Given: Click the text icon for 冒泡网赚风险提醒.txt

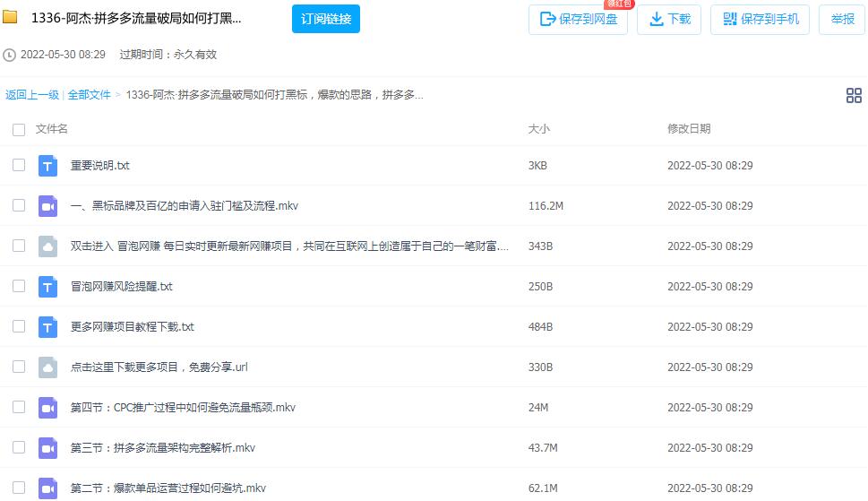Looking at the screenshot, I should [x=47, y=287].
